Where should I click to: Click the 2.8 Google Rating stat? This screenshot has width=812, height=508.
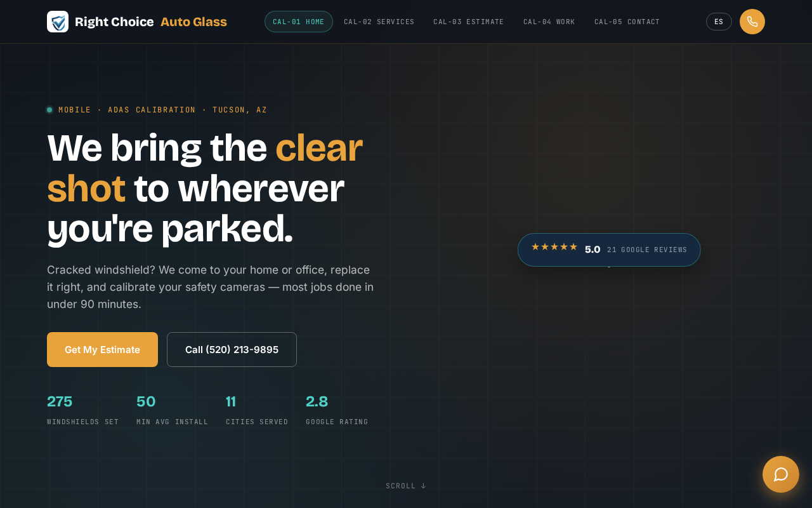point(337,410)
